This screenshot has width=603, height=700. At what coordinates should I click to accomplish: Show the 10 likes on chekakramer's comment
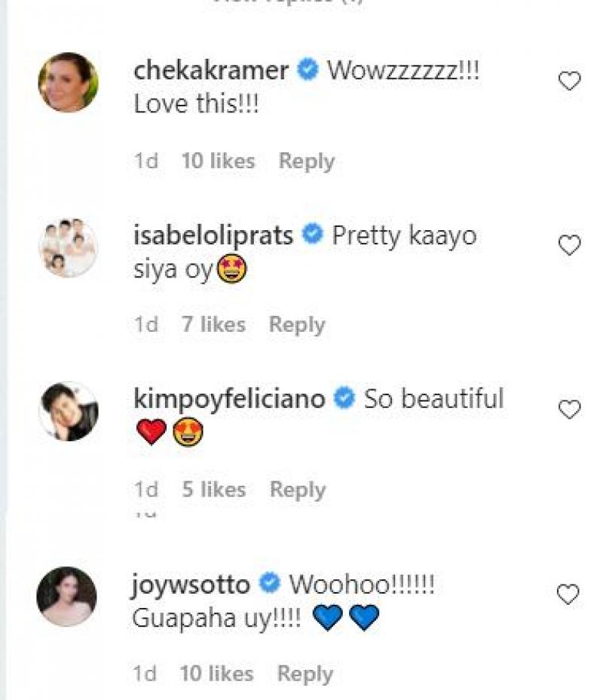click(x=219, y=161)
